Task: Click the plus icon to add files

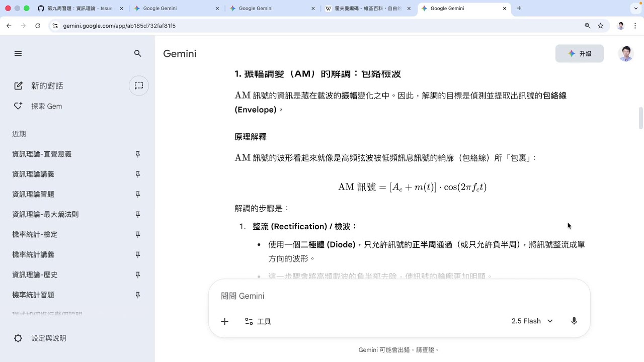Action: click(225, 321)
